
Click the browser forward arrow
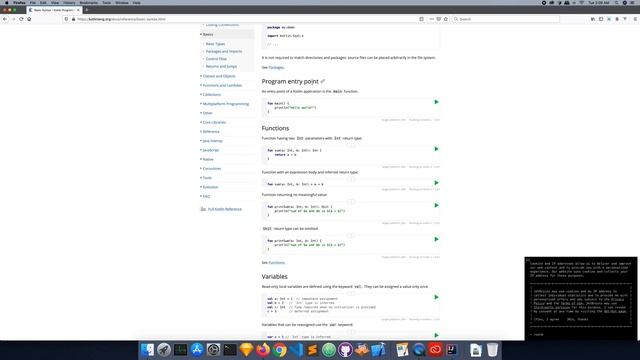13,19
